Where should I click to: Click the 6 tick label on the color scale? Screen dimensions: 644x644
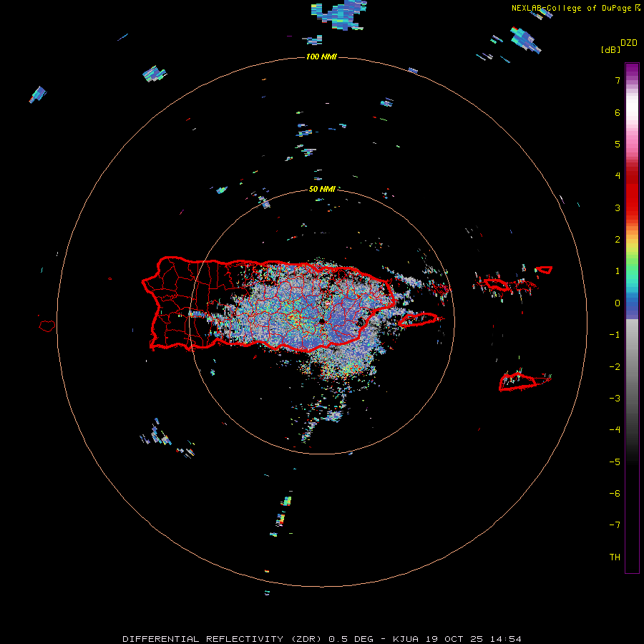coord(618,112)
